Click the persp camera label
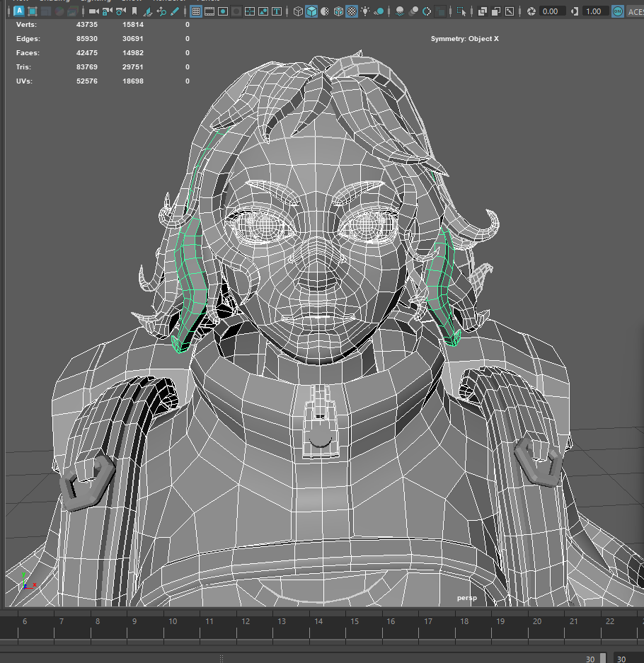Image resolution: width=644 pixels, height=663 pixels. pyautogui.click(x=467, y=597)
